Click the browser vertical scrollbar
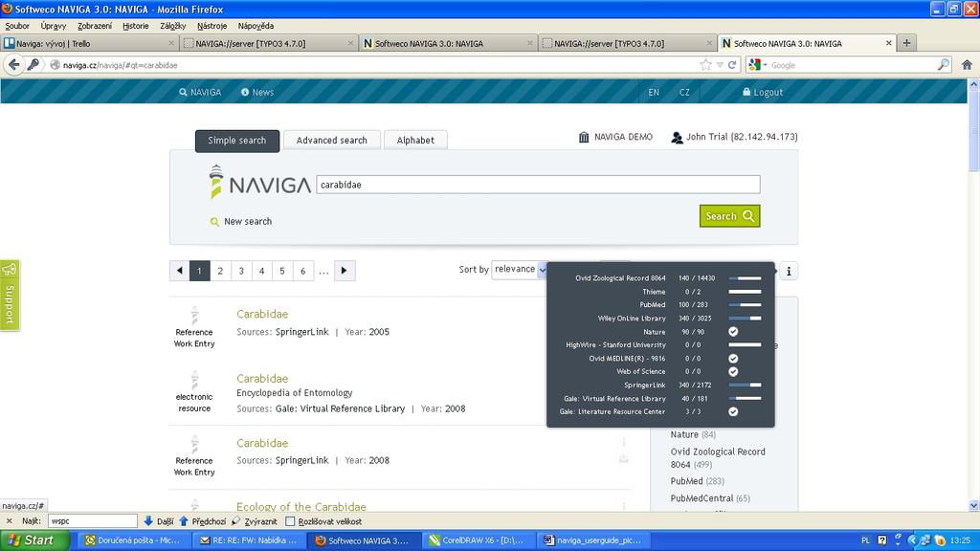The height and width of the screenshot is (551, 980). (x=973, y=295)
